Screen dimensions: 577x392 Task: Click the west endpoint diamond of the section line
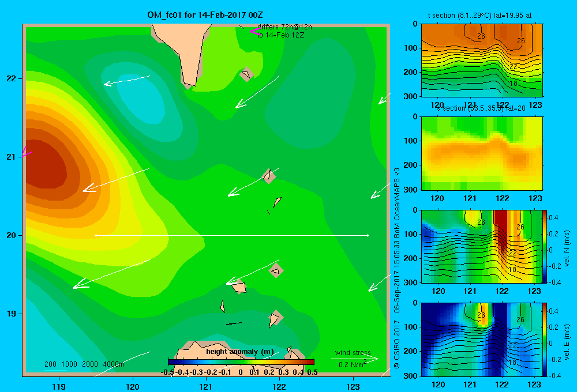point(96,235)
